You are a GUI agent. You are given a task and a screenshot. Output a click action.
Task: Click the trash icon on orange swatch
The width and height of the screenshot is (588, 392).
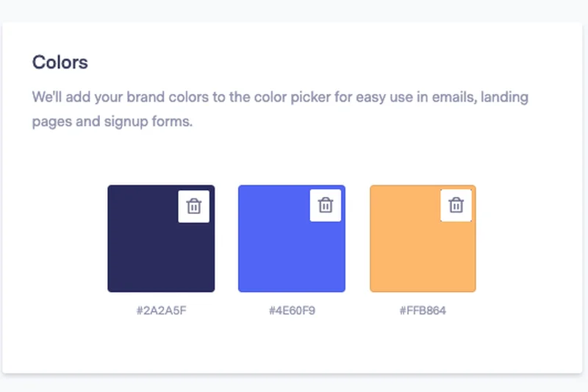tap(456, 205)
